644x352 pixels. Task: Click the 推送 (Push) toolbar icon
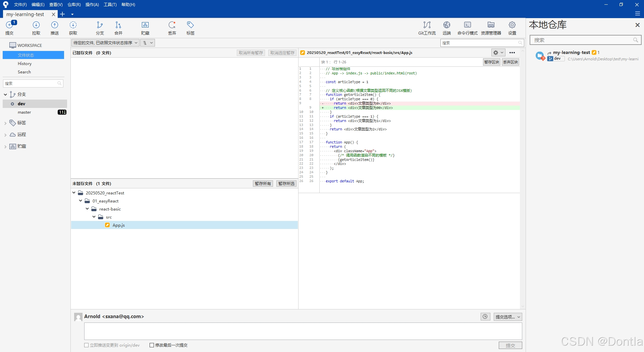54,28
